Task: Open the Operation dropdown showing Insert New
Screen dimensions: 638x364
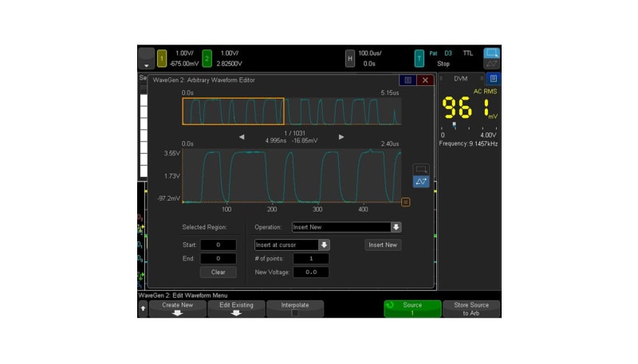Action: tap(346, 227)
